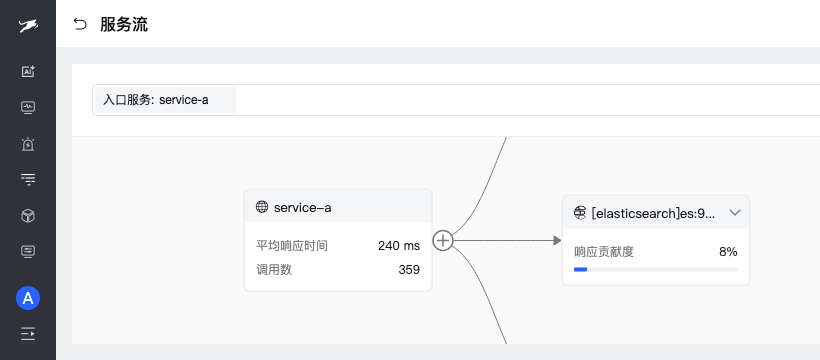820x360 pixels.
Task: Click the leopard logo in sidebar
Action: click(28, 25)
